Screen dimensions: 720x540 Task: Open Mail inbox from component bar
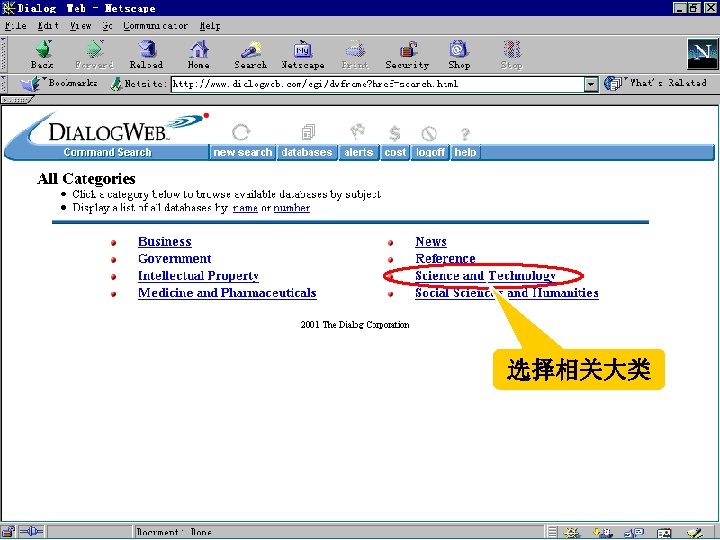point(603,533)
